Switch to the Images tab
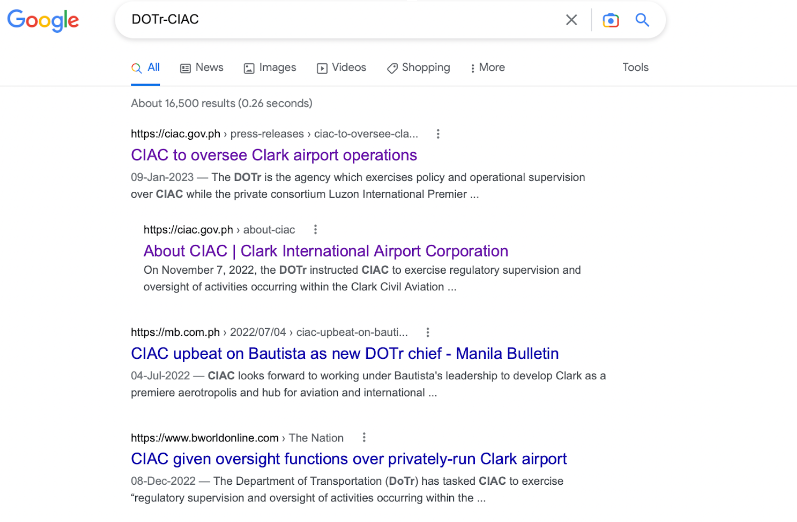Image resolution: width=797 pixels, height=522 pixels. coord(269,68)
